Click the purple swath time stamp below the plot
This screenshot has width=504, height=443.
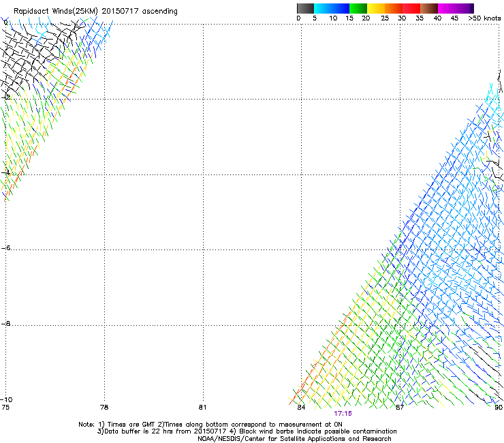pyautogui.click(x=343, y=414)
